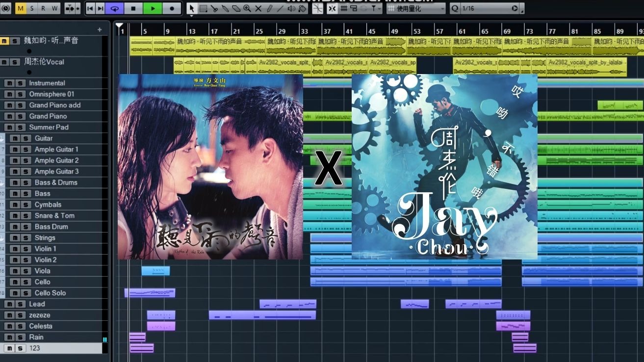644x362 pixels.
Task: Select the zezeze track name
Action: pos(39,315)
